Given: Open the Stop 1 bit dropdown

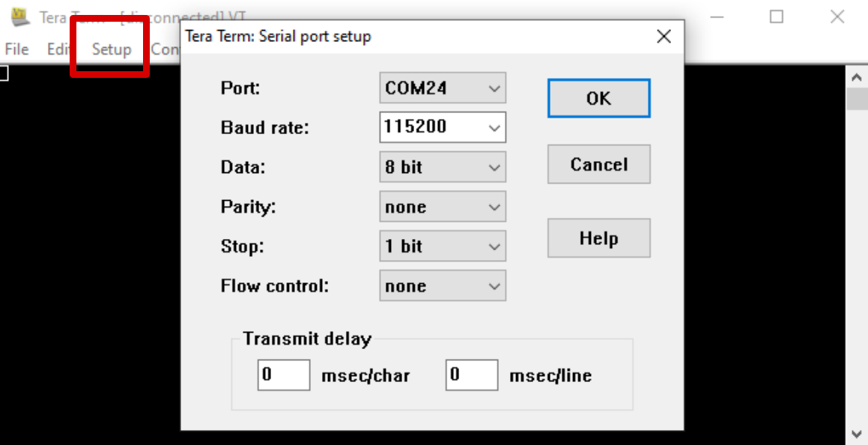Looking at the screenshot, I should (x=443, y=246).
